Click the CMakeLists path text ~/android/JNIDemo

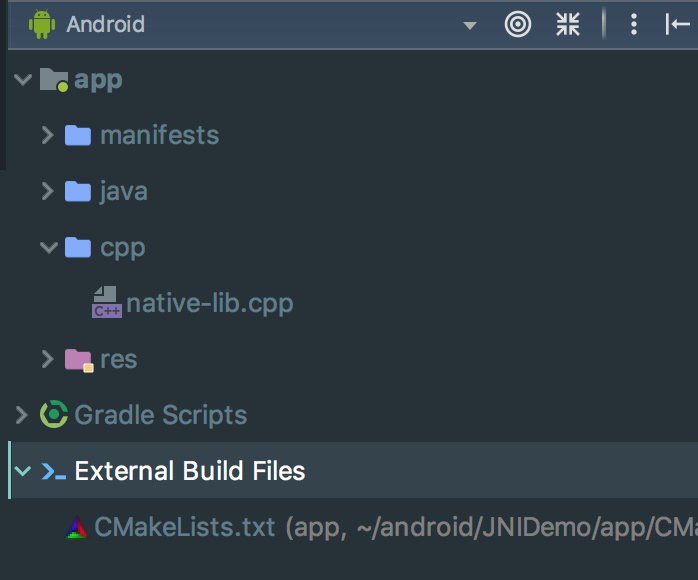point(475,528)
